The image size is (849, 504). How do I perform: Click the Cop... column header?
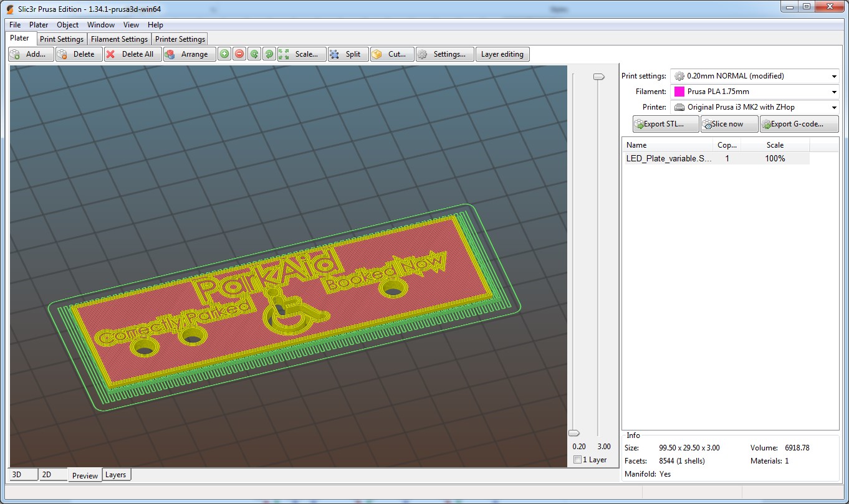(727, 145)
